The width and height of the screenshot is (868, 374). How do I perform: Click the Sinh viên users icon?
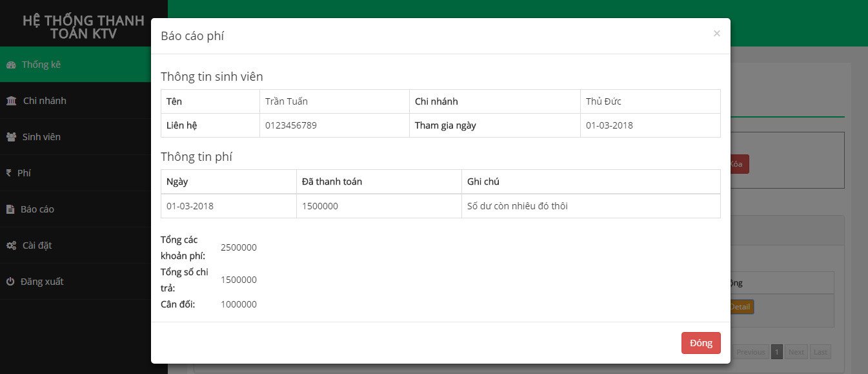click(11, 137)
